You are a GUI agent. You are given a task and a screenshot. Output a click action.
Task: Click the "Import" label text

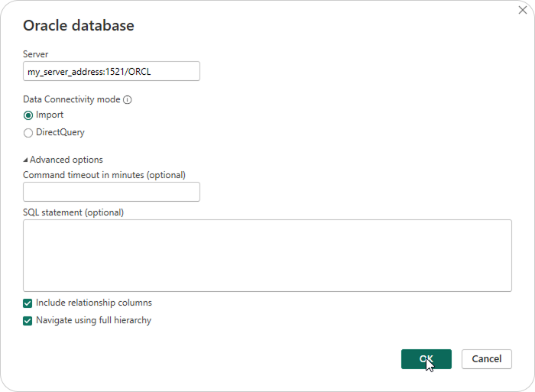50,115
